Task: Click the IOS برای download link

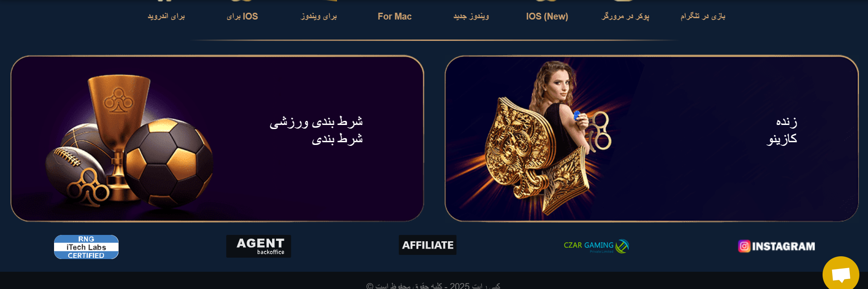Action: (242, 16)
